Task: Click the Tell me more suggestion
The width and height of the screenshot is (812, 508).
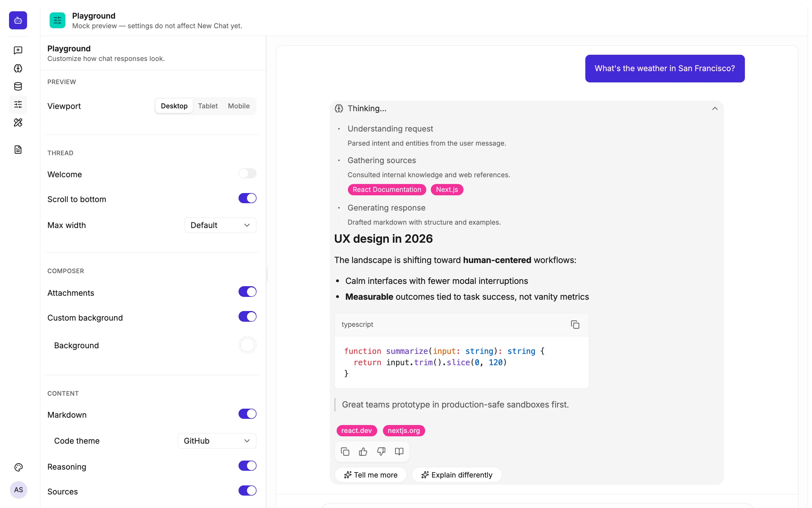Action: pos(371,475)
